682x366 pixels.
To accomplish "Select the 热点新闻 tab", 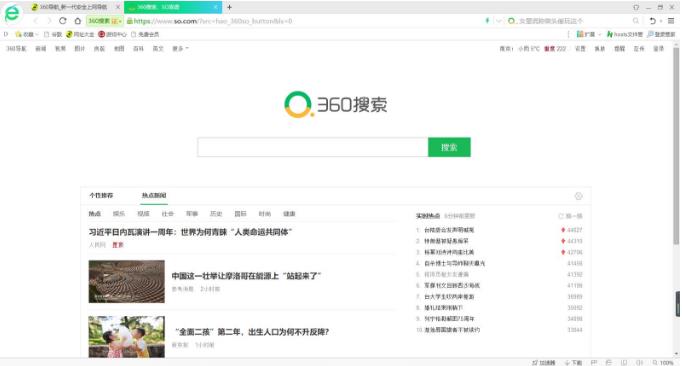I will click(154, 195).
